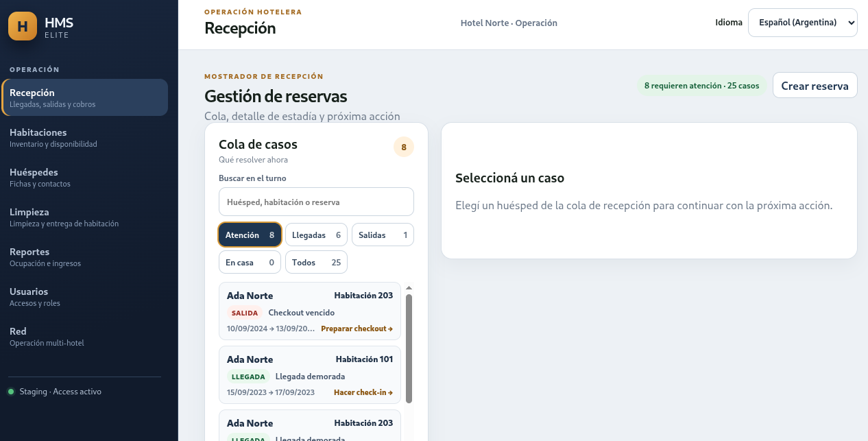Open Ada Norte Habitación 203 checkout vencido case
The width and height of the screenshot is (868, 441).
pos(310,311)
